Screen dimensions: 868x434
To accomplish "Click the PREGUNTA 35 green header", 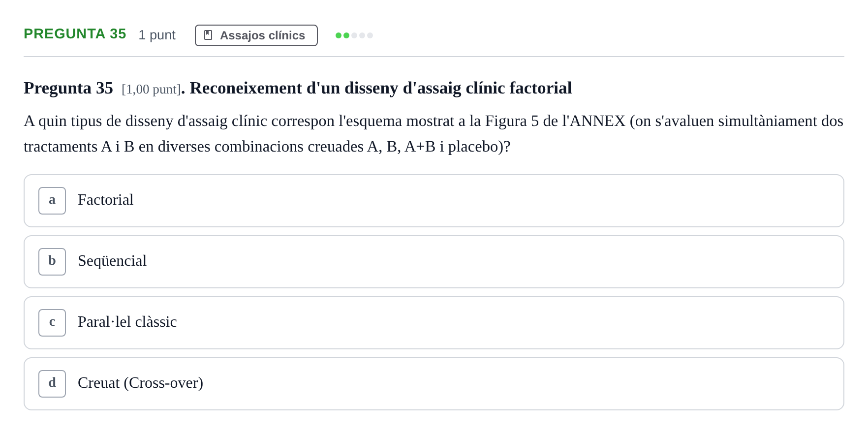I will tap(75, 34).
